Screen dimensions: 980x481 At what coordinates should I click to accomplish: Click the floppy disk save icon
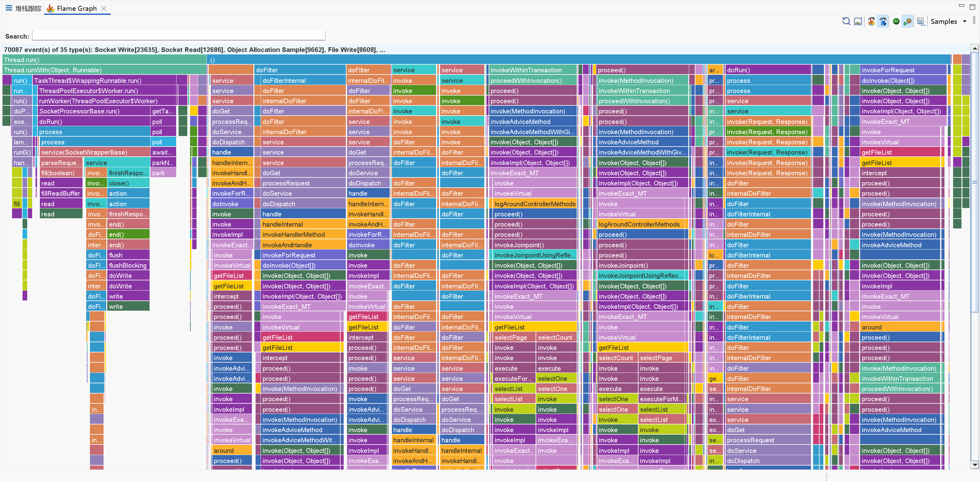point(920,21)
